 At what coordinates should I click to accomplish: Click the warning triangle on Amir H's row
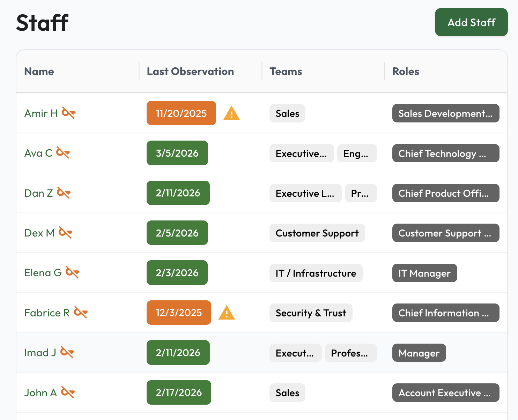[231, 113]
